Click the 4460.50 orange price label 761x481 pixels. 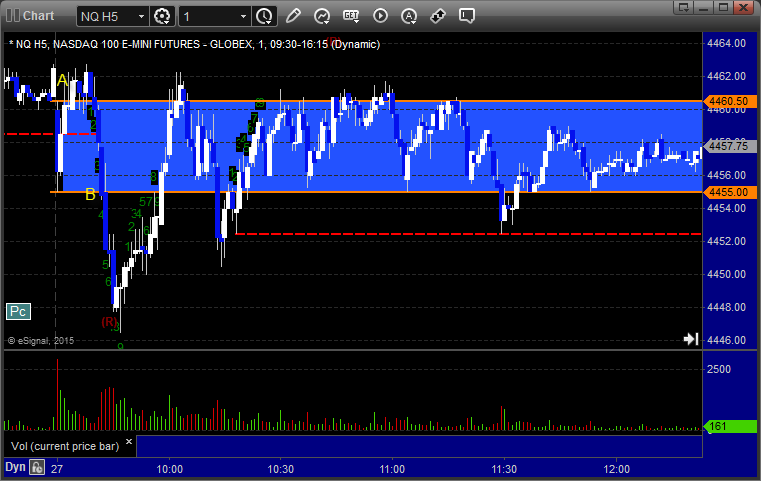pos(729,101)
